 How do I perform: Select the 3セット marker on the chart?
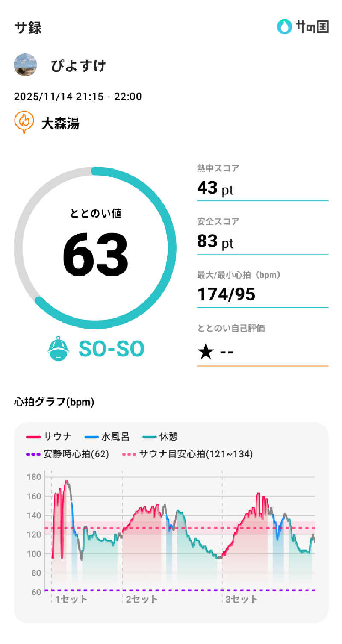(242, 599)
